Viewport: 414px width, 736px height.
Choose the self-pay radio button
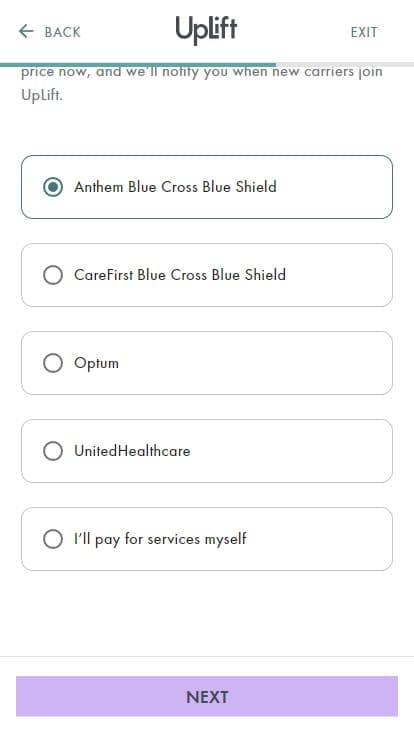tap(53, 539)
